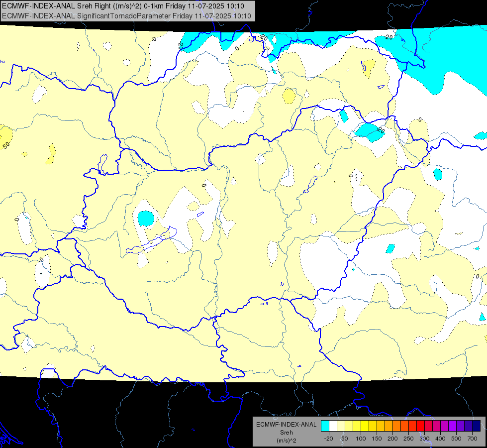
Task: Pick the palest yellow swatch beside the white one
Action: click(x=341, y=426)
